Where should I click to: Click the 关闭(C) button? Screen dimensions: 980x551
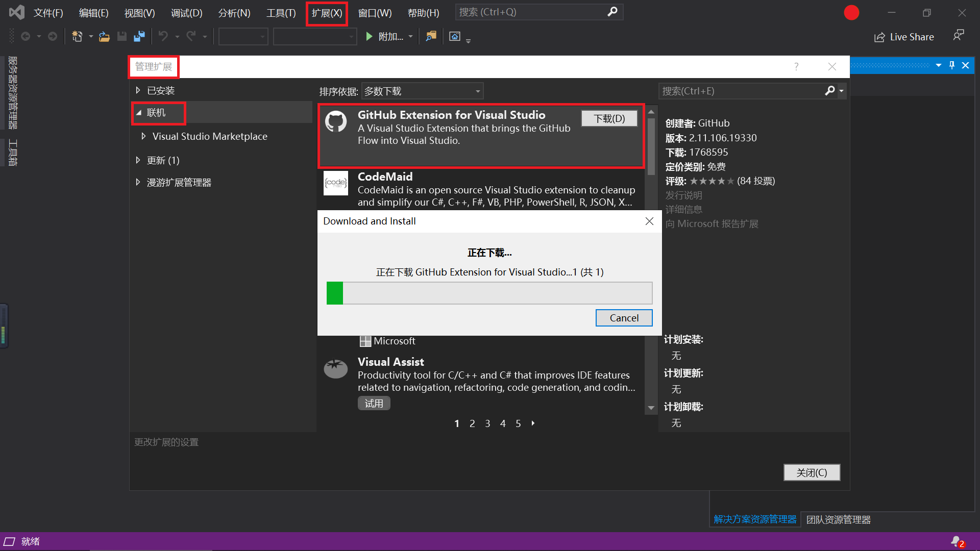pyautogui.click(x=811, y=472)
